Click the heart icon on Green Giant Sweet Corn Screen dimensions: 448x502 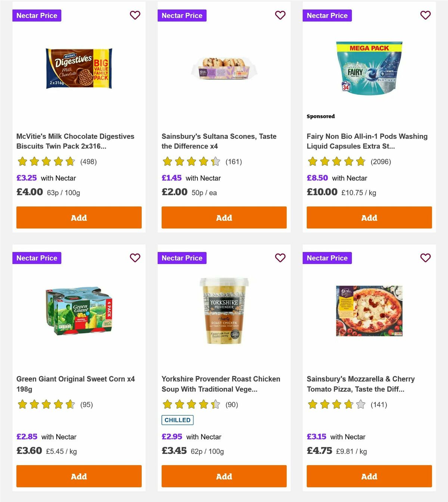tap(135, 258)
